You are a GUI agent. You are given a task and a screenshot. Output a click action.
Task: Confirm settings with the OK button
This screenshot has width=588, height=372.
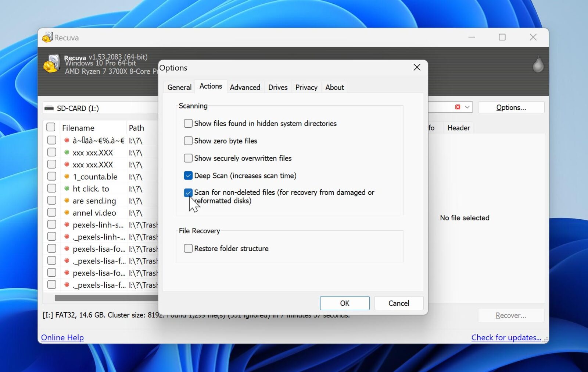[x=344, y=303]
